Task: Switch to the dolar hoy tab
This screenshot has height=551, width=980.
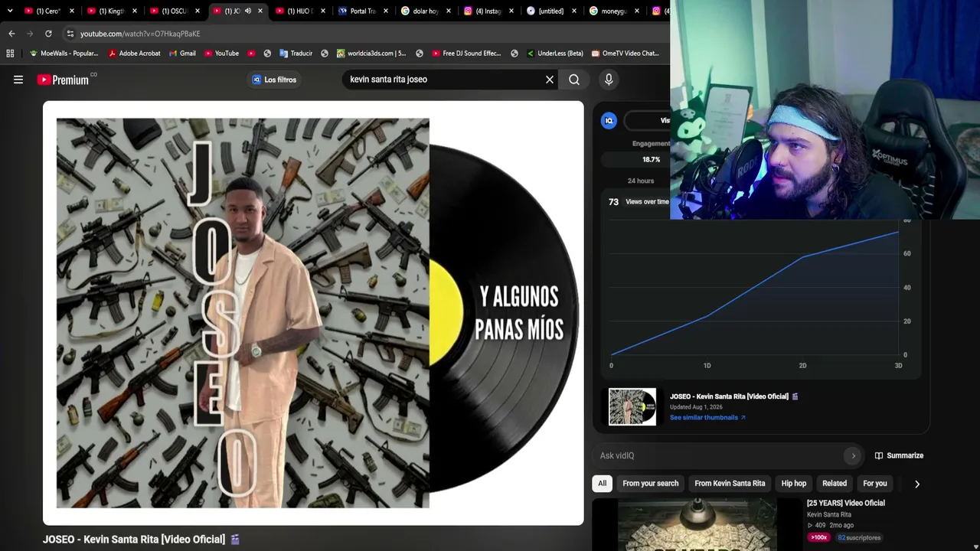Action: 426,11
